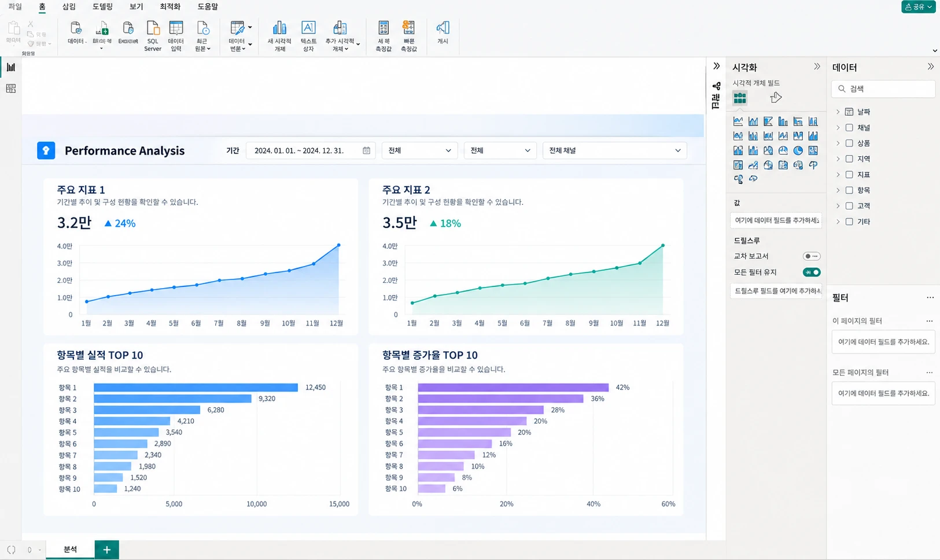Click the SQL Server ribbon icon
The image size is (940, 560).
(x=153, y=36)
